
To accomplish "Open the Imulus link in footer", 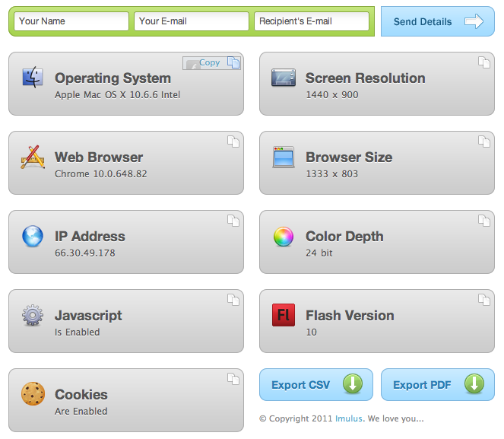I will 349,418.
